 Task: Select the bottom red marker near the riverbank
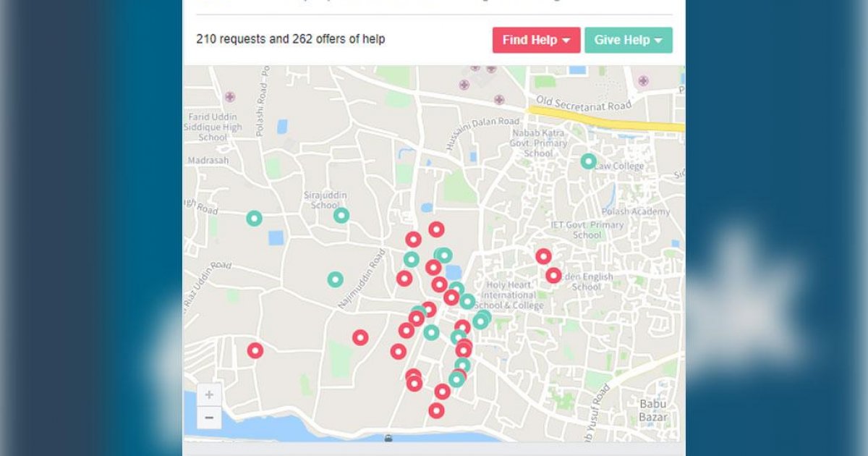(437, 410)
